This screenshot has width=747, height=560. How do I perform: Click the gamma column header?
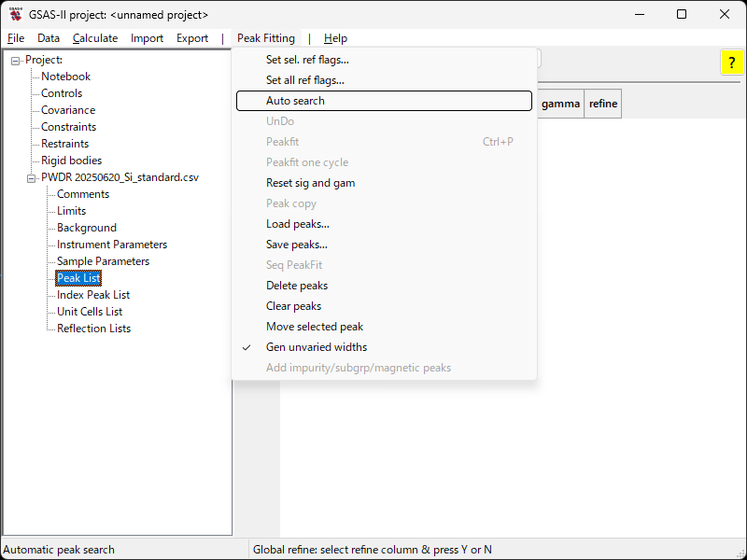click(x=560, y=104)
